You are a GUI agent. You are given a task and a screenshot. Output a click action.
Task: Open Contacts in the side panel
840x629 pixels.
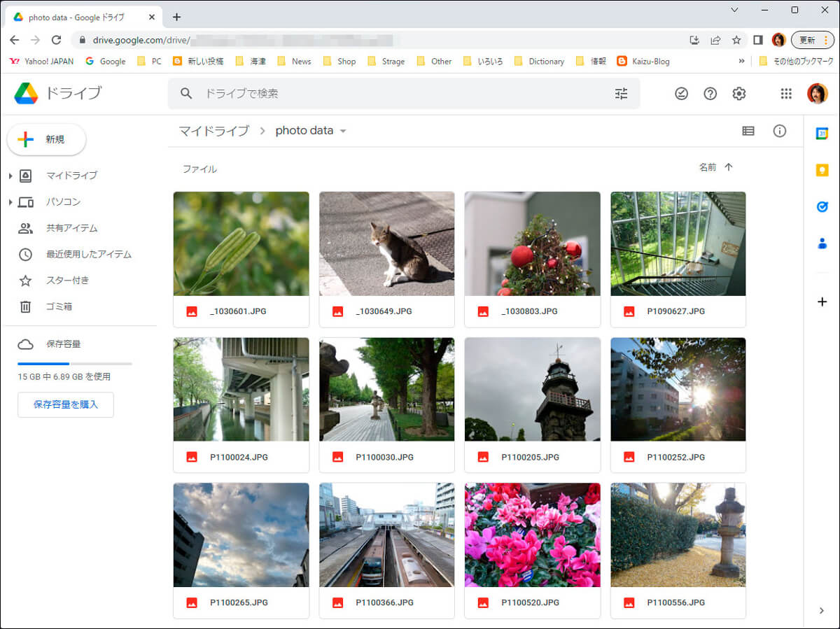coord(822,243)
